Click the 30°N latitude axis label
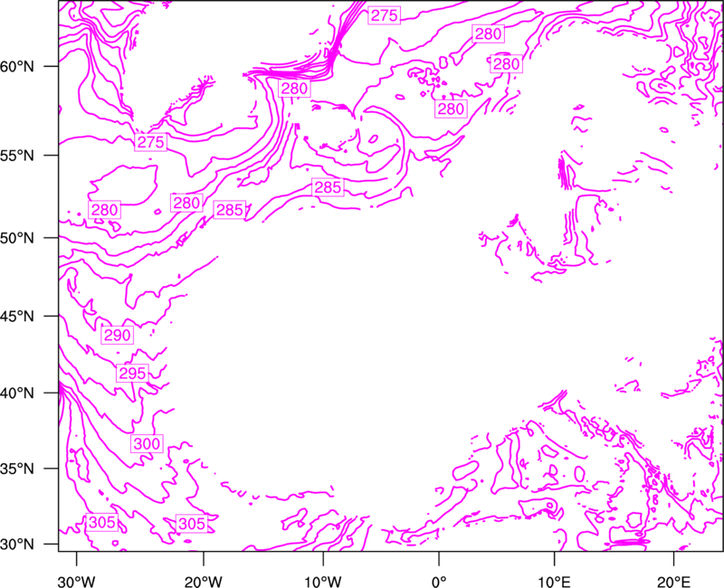This screenshot has height=588, width=724. (x=17, y=545)
